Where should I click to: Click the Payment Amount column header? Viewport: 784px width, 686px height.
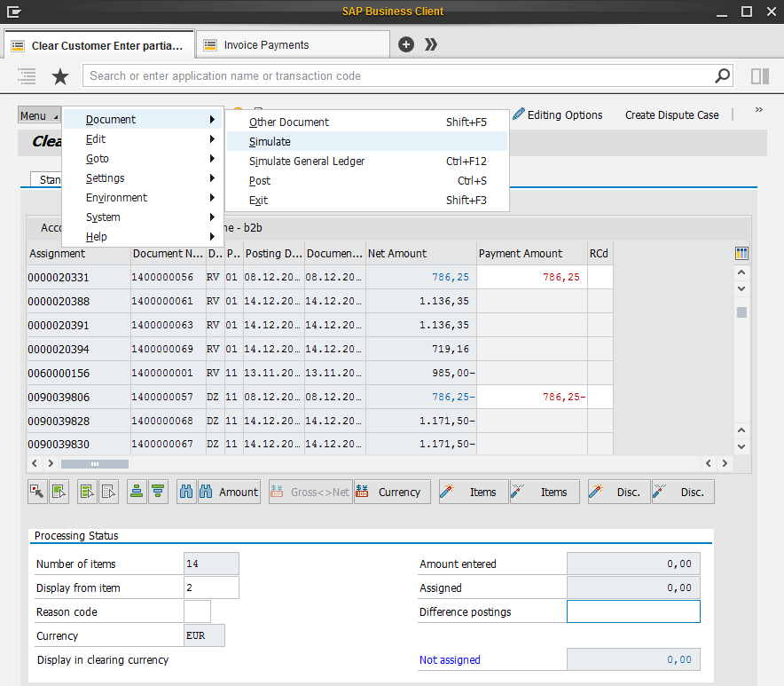coord(532,253)
